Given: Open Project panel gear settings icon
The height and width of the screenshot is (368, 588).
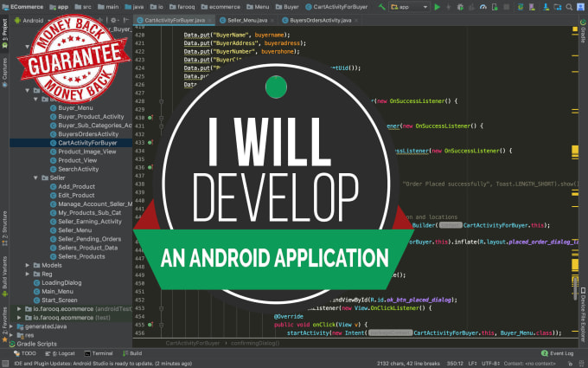Looking at the screenshot, I should [113, 20].
